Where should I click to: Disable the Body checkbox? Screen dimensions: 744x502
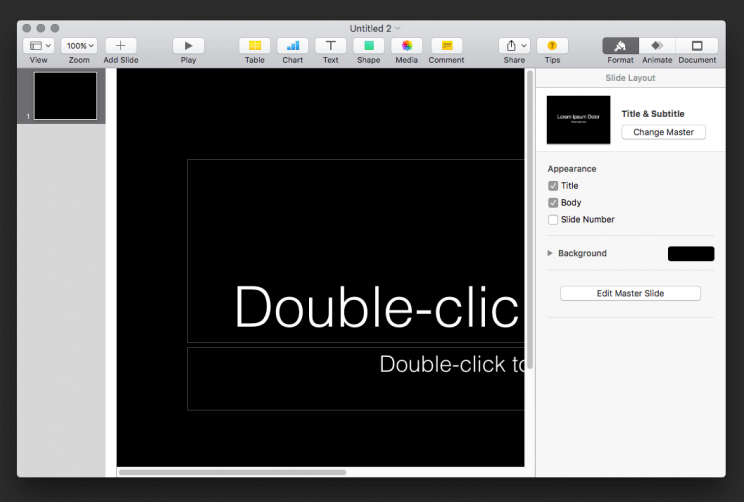(x=553, y=203)
